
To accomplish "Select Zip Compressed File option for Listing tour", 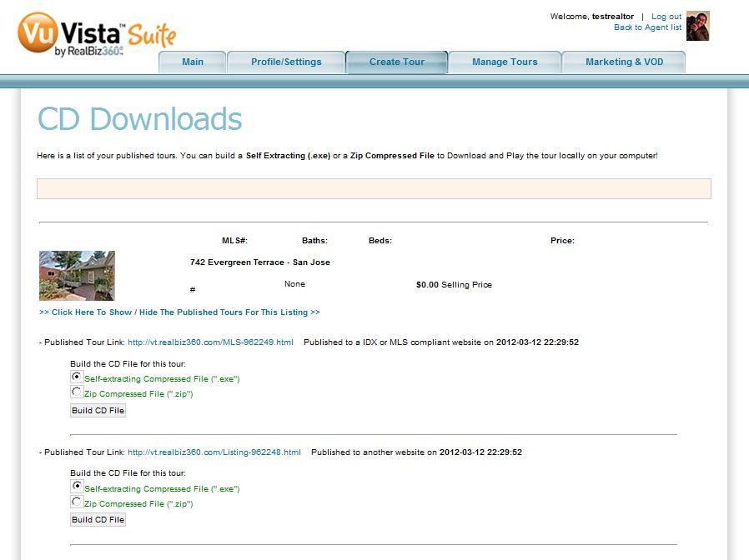I will click(x=77, y=502).
